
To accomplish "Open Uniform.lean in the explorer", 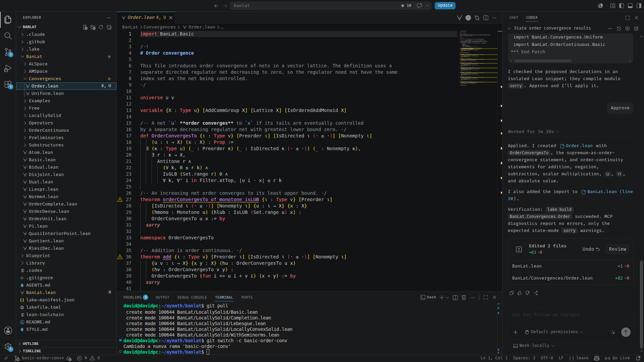I will click(x=66, y=94).
